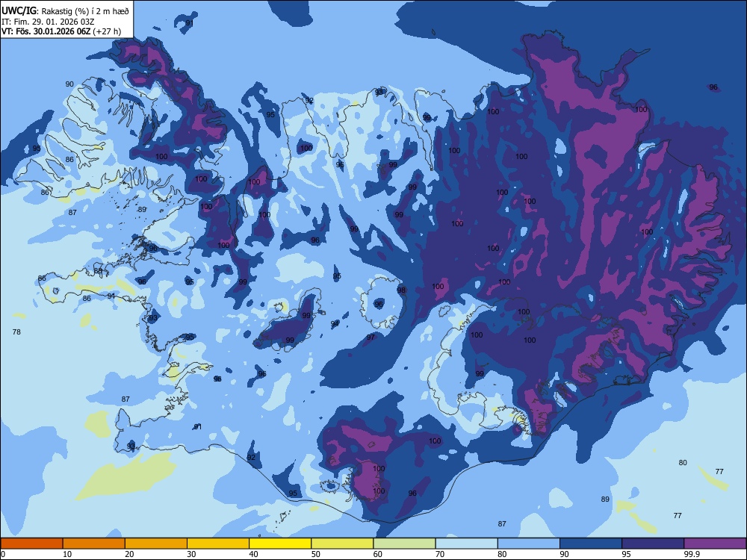Click the '98' humidity value on the map
Screen dimensions: 747x560
pos(401,290)
